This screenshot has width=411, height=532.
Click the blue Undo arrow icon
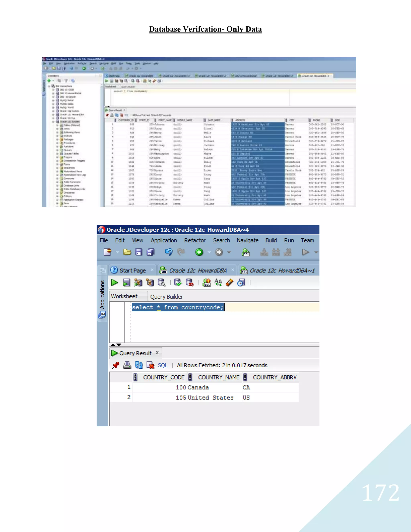[x=169, y=252]
